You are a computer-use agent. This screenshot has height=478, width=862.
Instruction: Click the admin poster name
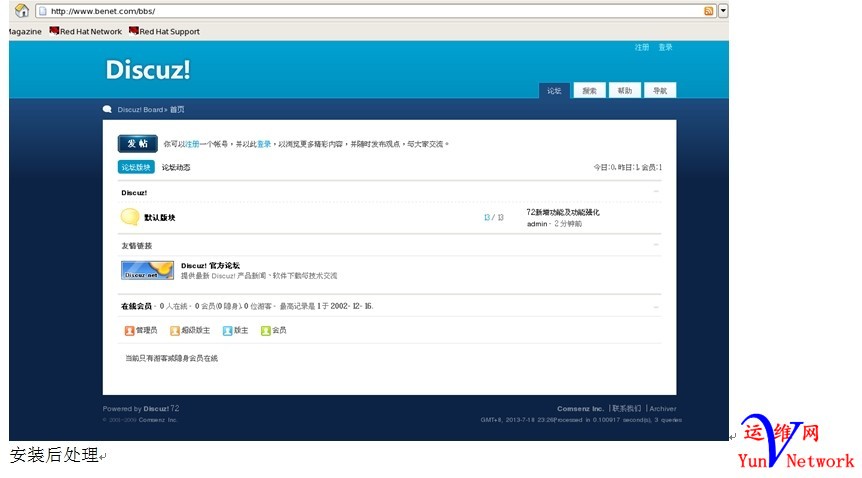537,224
